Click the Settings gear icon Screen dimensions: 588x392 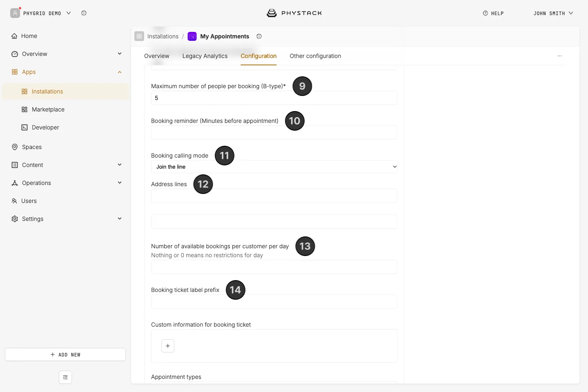(15, 219)
